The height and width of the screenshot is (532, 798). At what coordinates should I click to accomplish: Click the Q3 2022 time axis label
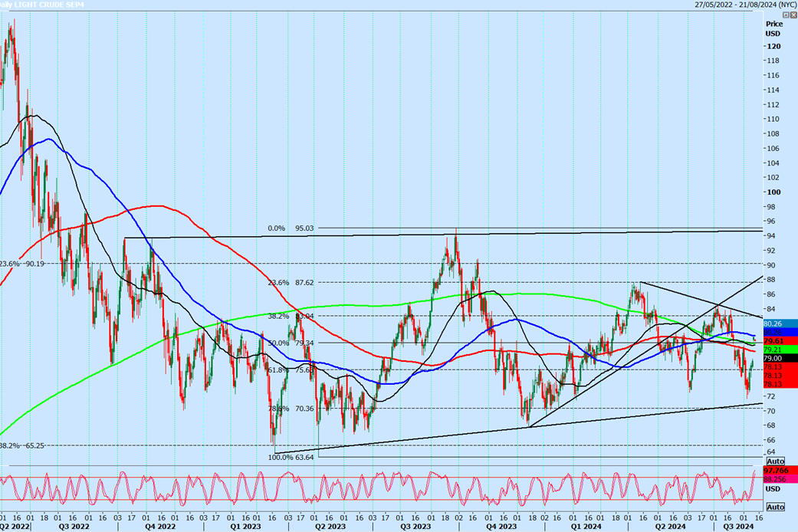pos(74,527)
